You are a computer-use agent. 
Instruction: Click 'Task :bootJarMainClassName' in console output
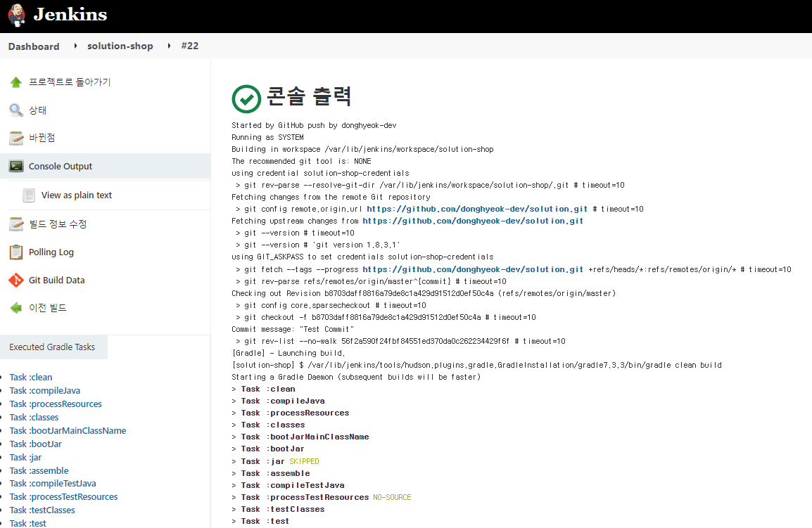[x=305, y=437]
